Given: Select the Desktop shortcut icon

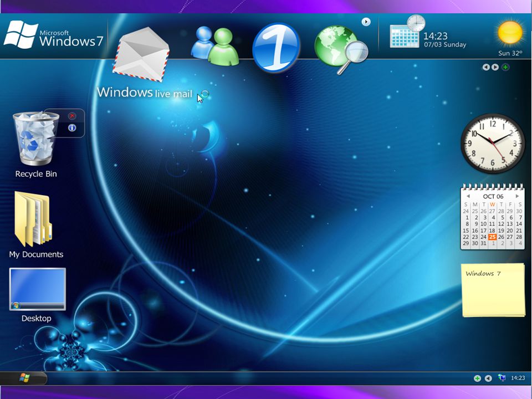Looking at the screenshot, I should click(x=37, y=289).
